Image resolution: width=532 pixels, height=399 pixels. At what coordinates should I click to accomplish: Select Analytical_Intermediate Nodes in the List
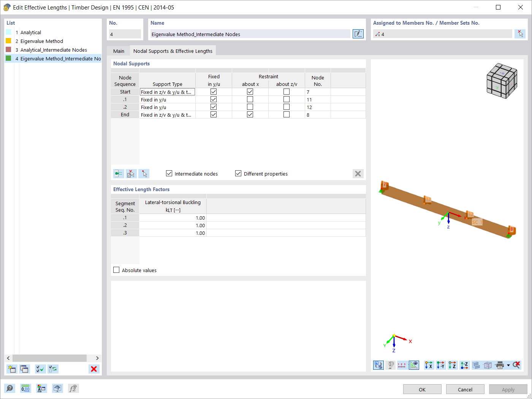click(53, 49)
